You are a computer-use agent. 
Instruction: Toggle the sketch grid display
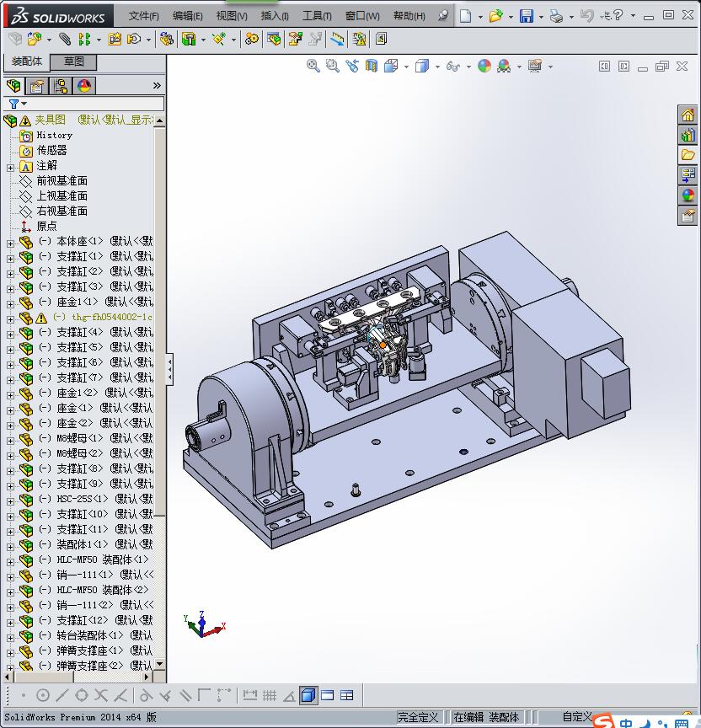click(x=270, y=695)
